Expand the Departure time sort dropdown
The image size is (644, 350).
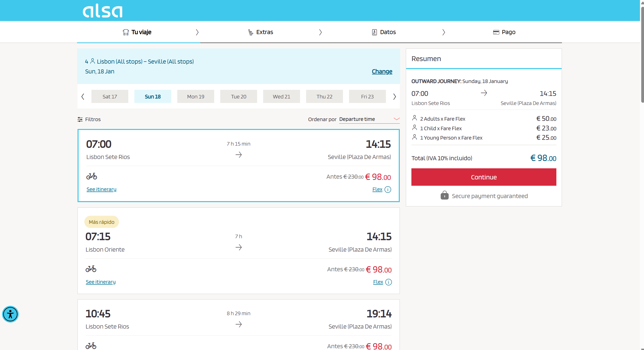369,119
